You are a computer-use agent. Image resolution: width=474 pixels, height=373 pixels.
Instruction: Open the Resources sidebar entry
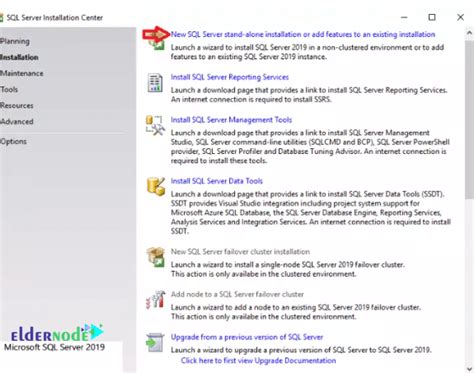coord(17,106)
